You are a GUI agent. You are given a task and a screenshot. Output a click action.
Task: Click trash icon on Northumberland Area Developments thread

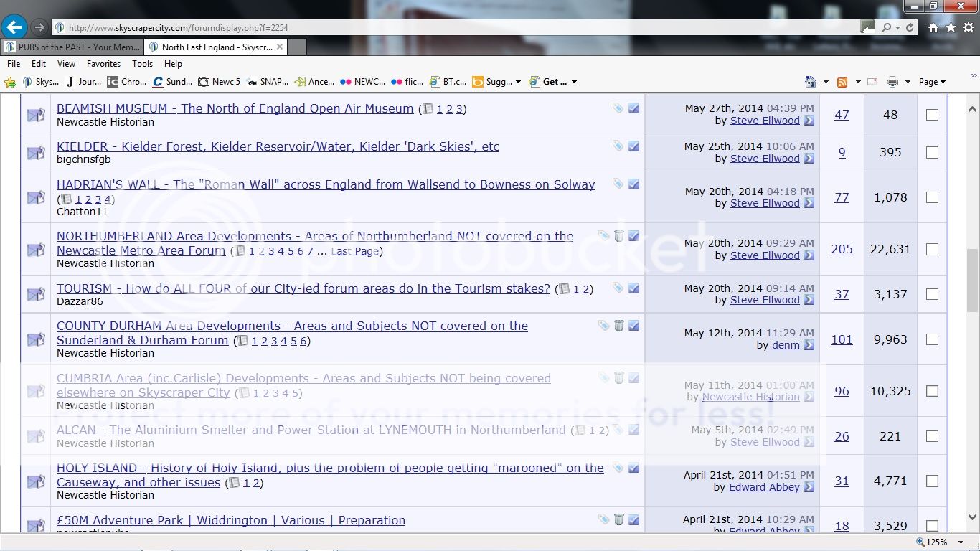(619, 236)
